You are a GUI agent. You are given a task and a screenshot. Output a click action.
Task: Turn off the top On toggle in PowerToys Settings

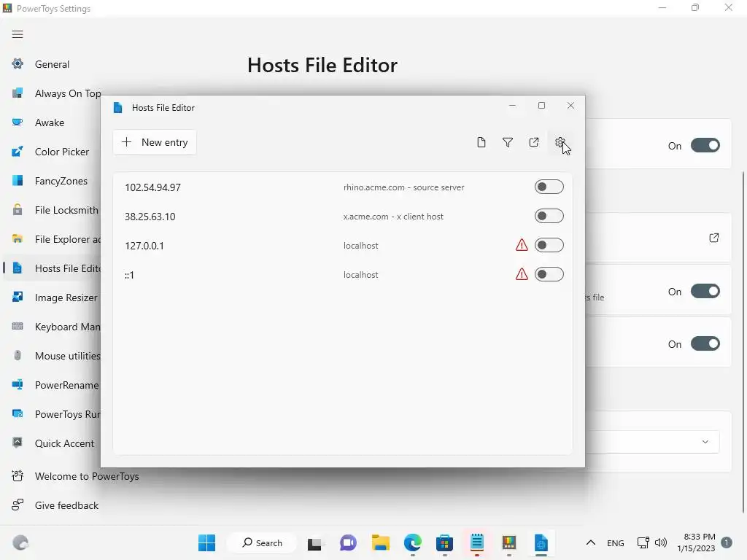[x=705, y=145]
